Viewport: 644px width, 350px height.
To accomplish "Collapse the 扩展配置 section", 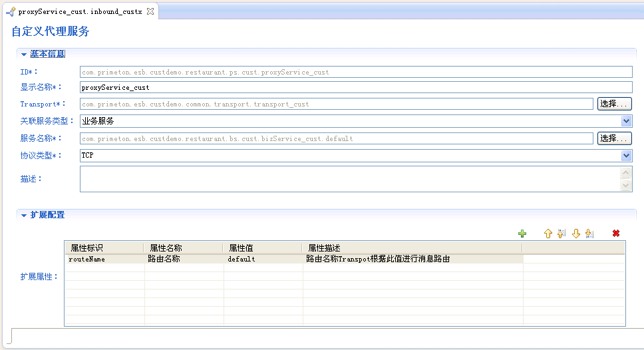I will click(x=24, y=215).
